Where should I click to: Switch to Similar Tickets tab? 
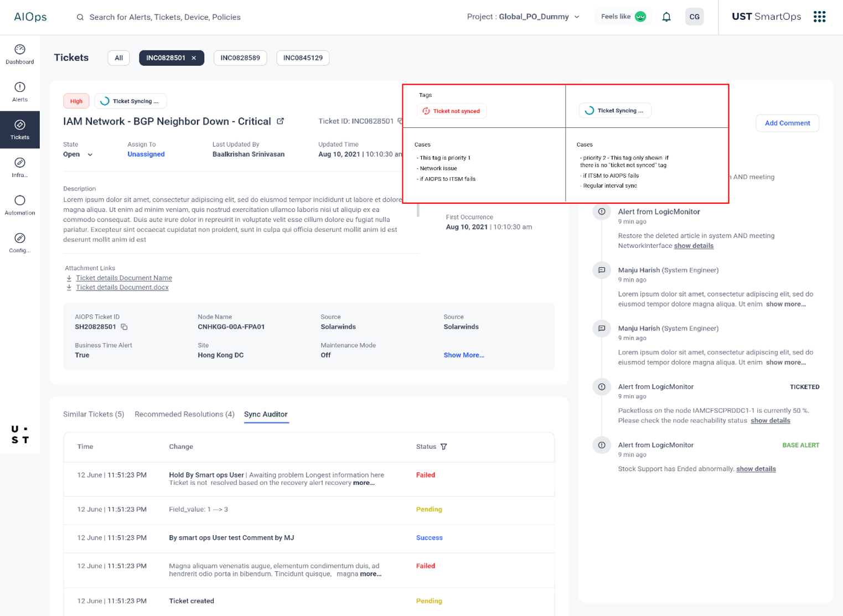[x=94, y=415]
